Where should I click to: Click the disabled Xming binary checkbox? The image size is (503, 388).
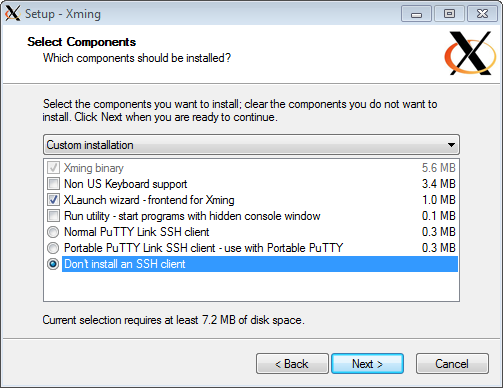53,168
